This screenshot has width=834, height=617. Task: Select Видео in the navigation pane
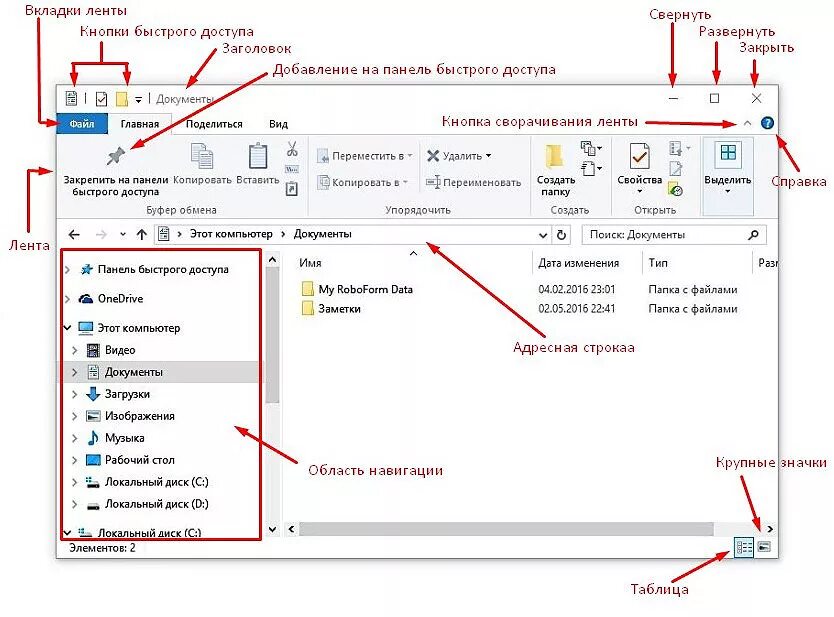[x=120, y=350]
